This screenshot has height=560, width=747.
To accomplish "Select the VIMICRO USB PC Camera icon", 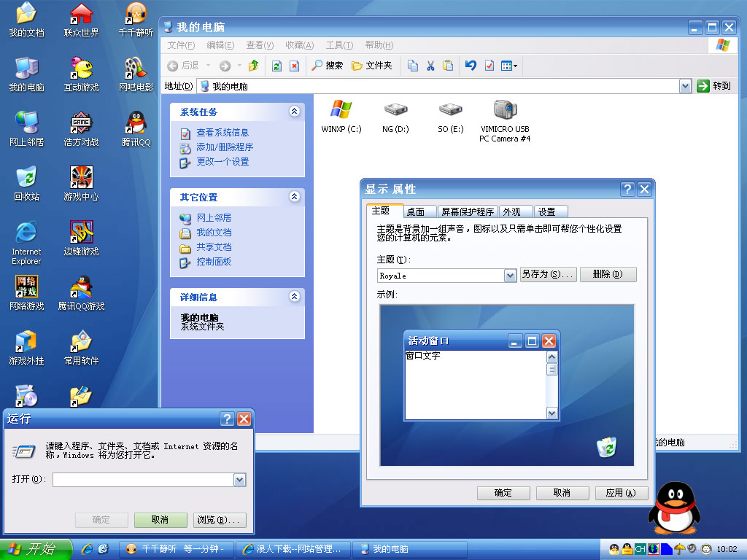I will [505, 112].
